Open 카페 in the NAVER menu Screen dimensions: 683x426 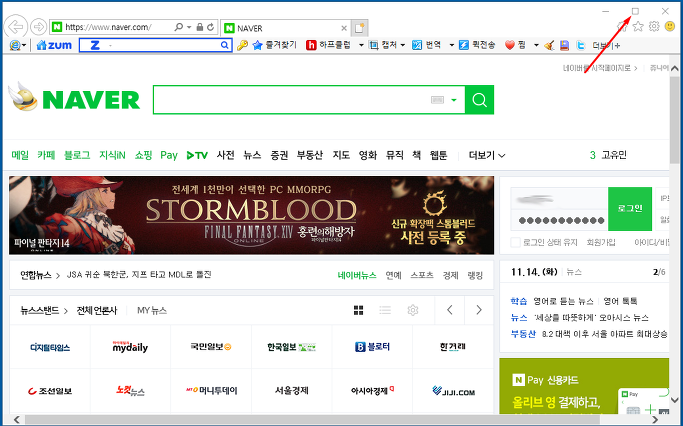(x=46, y=155)
